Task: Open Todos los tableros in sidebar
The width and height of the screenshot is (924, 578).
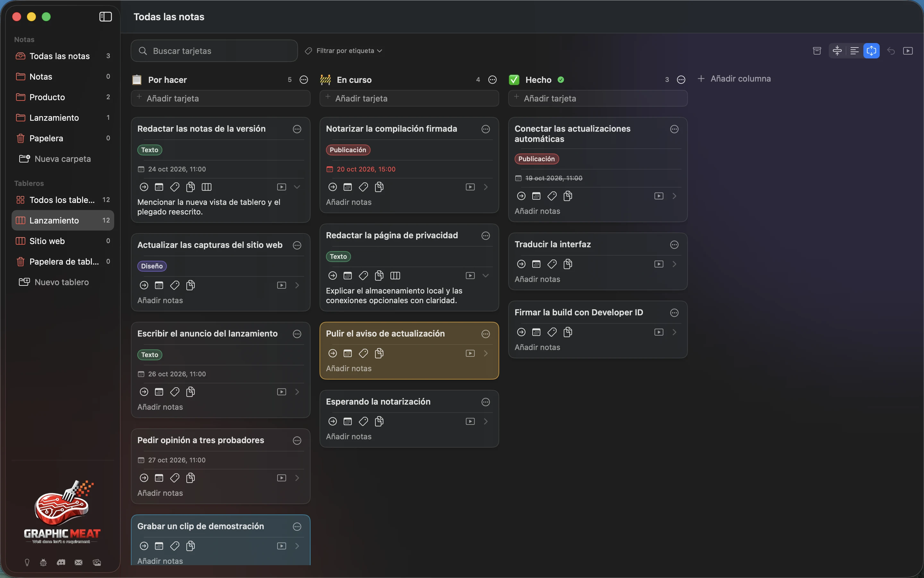Action: [x=63, y=200]
